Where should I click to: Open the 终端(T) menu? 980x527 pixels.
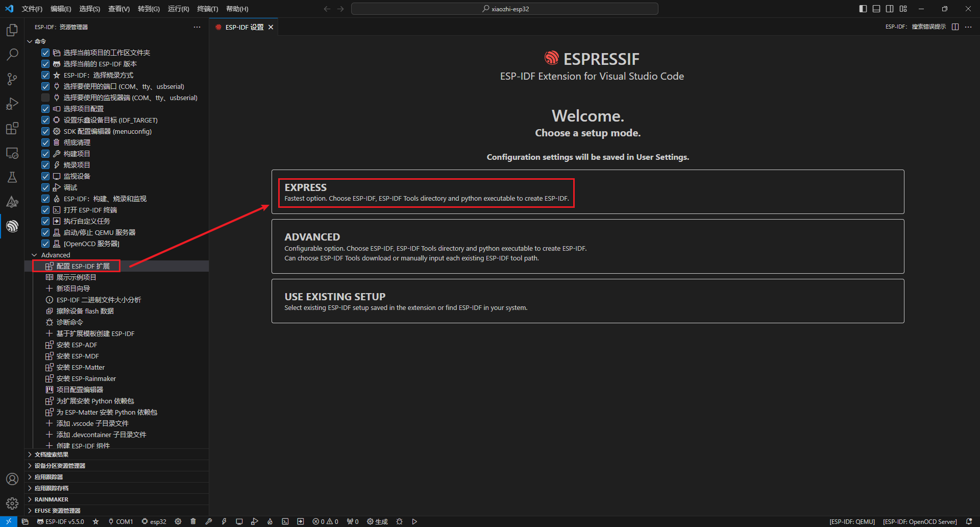[207, 9]
